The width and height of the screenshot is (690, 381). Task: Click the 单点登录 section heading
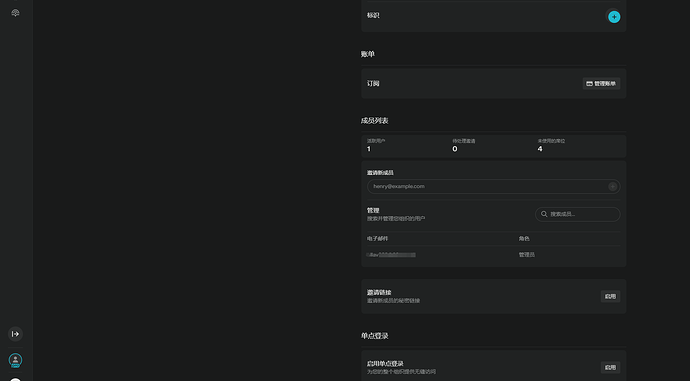pos(374,336)
